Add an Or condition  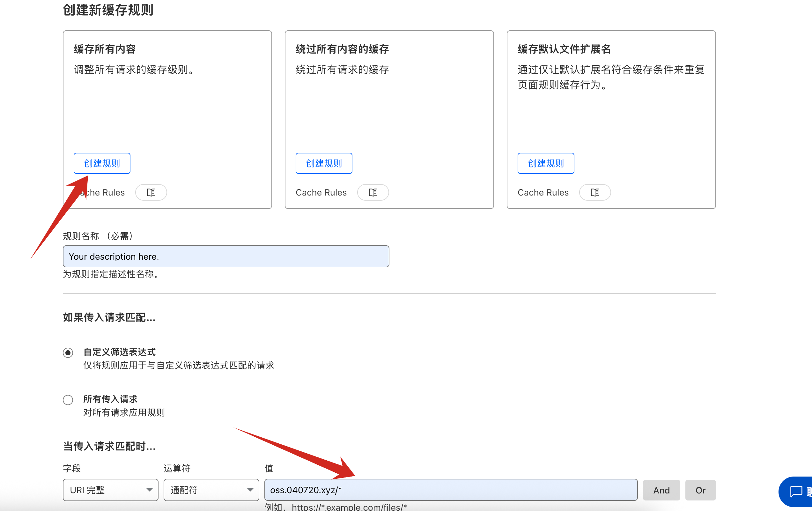[x=700, y=490]
